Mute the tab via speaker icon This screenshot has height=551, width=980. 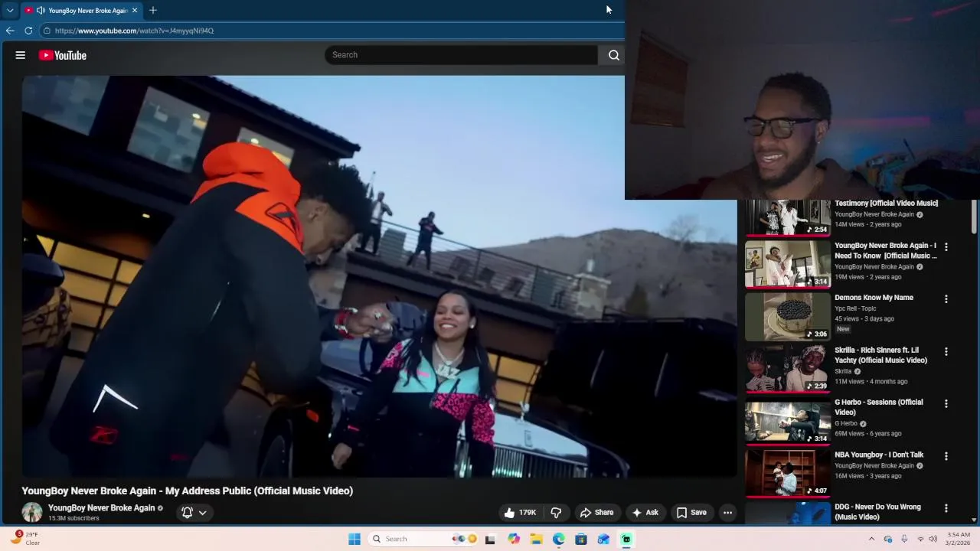[40, 10]
